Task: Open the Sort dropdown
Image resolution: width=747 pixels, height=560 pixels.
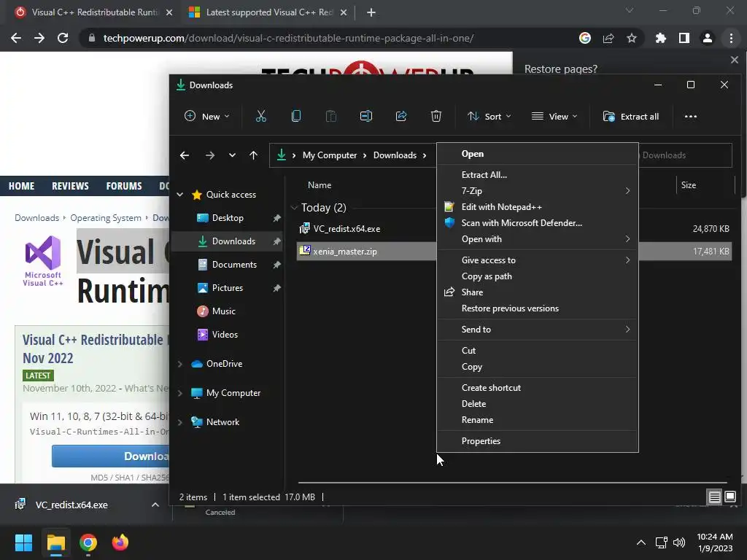Action: click(x=489, y=116)
